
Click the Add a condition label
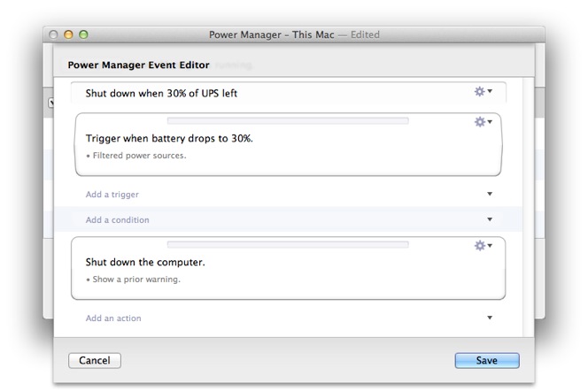click(118, 220)
